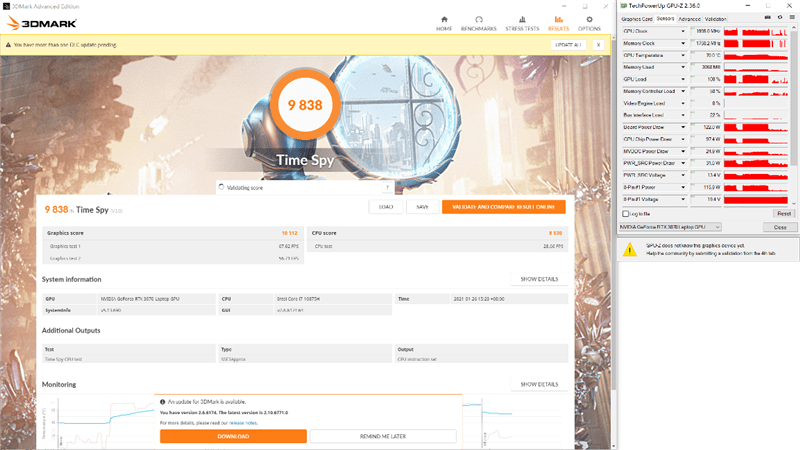Open the 8-Pin #1 Power dropdown

[683, 187]
